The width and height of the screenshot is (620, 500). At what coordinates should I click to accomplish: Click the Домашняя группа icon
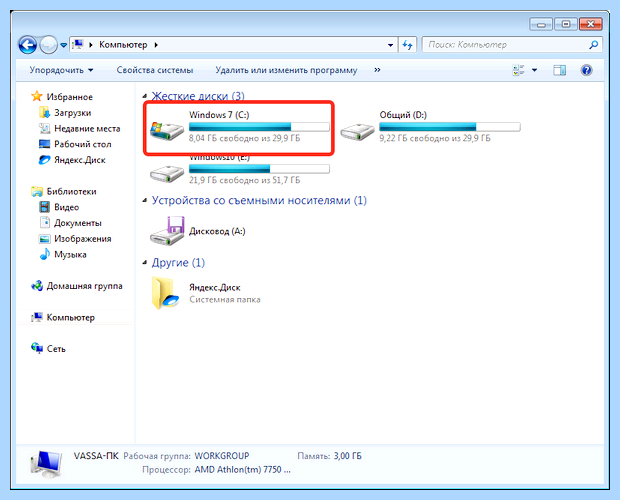(37, 285)
